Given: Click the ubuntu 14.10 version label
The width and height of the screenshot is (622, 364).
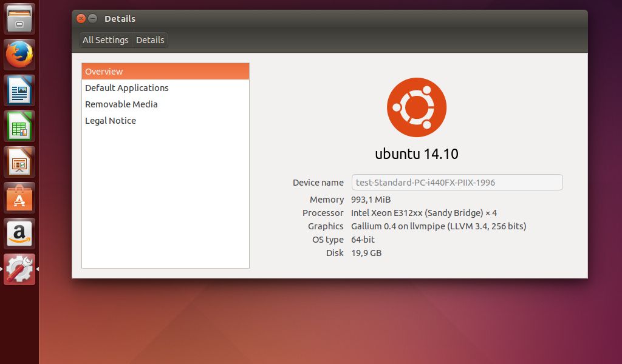Looking at the screenshot, I should (417, 153).
